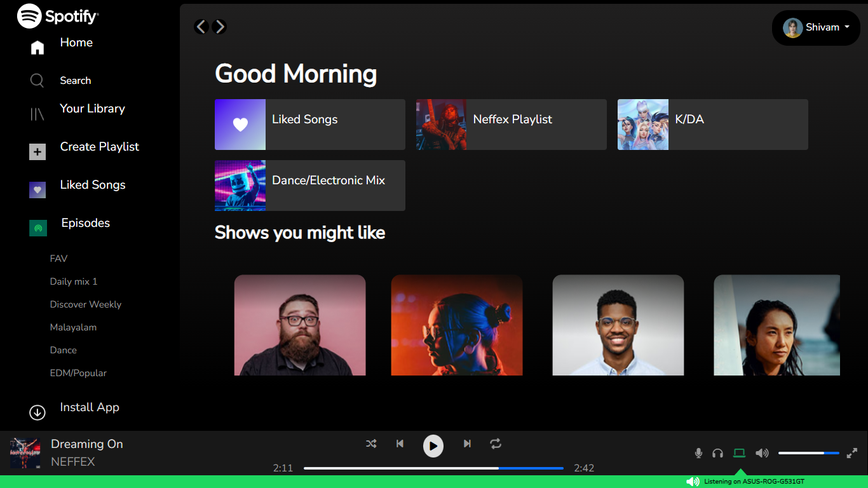Open Search from the sidebar
The image size is (868, 488).
[x=76, y=81]
